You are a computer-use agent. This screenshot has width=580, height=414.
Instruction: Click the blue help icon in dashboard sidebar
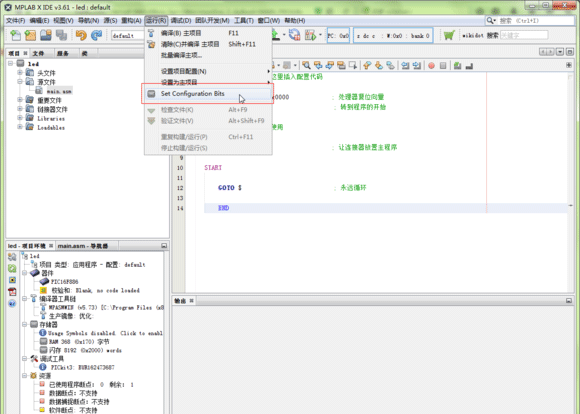(x=12, y=303)
